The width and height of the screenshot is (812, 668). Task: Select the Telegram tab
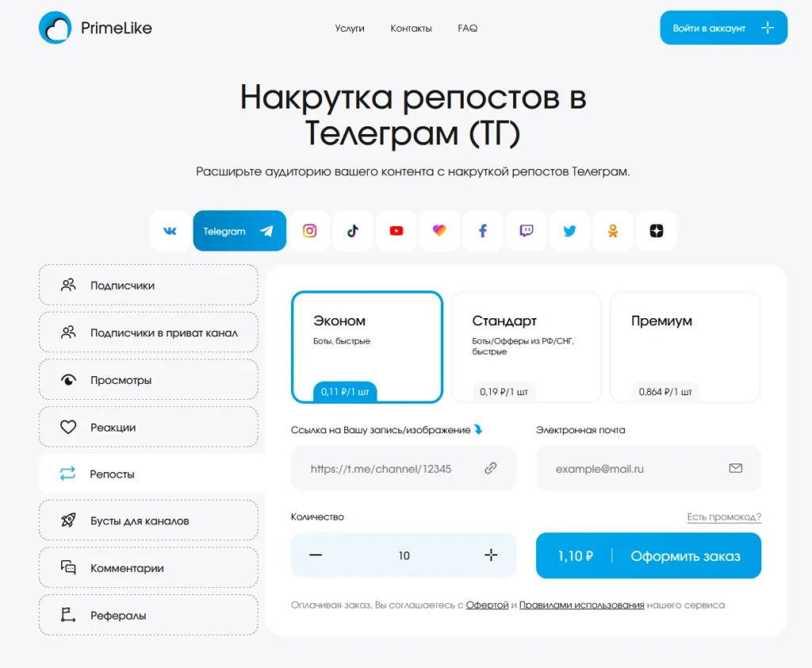[239, 231]
